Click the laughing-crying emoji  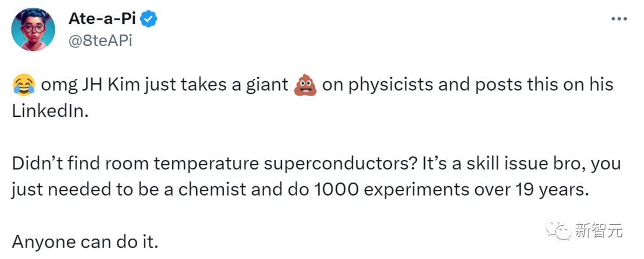pyautogui.click(x=24, y=85)
